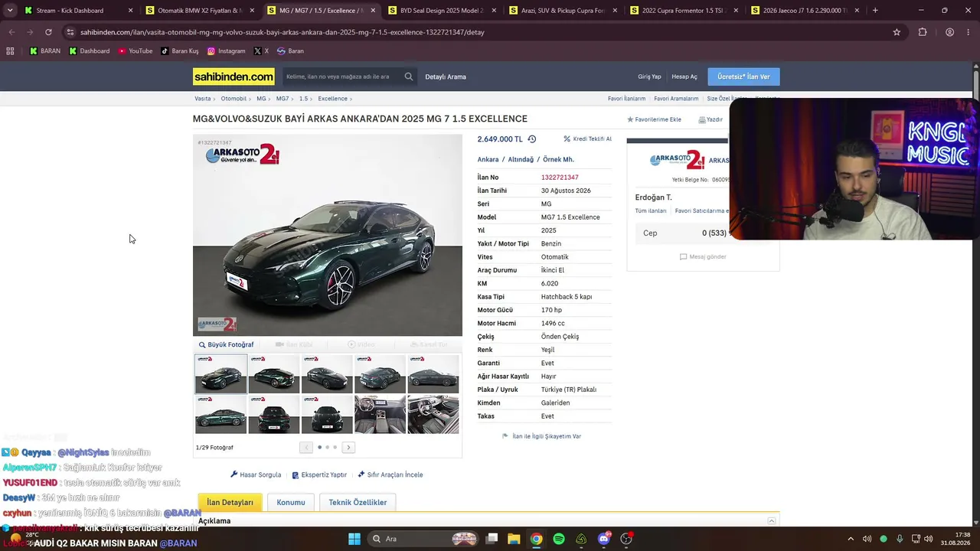The height and width of the screenshot is (551, 980).
Task: Click MG7 breadcrumb link
Action: [x=283, y=99]
